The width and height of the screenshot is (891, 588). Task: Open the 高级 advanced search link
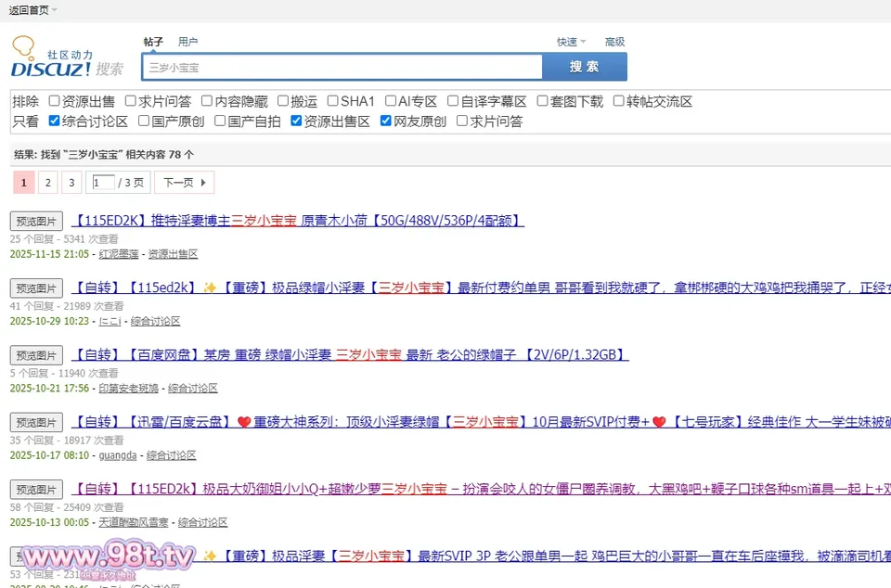pyautogui.click(x=614, y=42)
